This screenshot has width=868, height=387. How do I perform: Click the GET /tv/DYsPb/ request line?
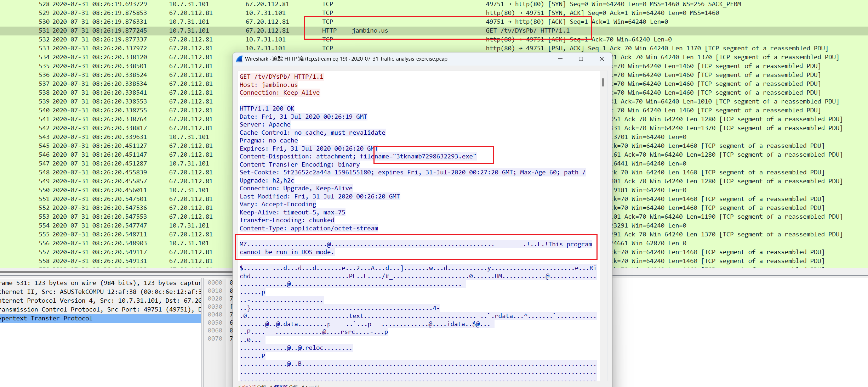281,77
